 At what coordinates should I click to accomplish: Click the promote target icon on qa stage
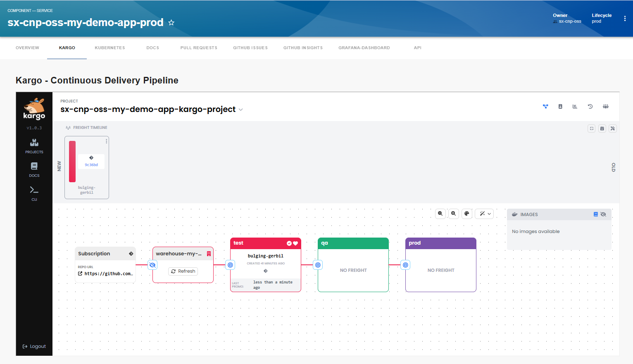pos(318,265)
